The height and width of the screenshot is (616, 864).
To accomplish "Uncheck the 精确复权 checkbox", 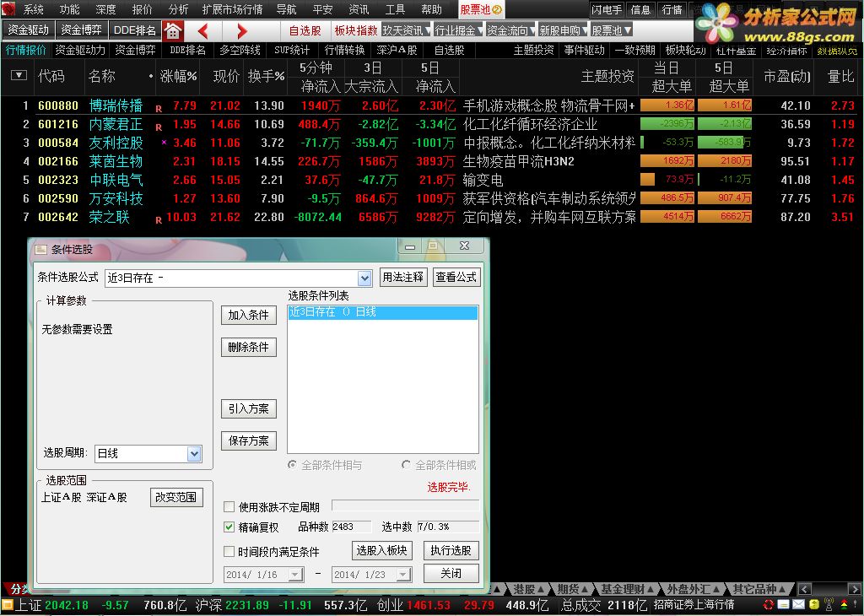I will [x=229, y=527].
